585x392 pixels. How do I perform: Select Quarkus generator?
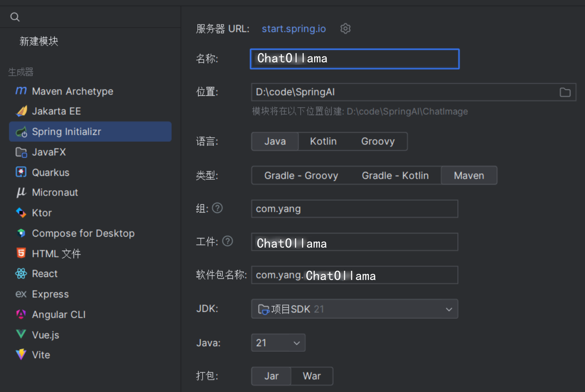pyautogui.click(x=90, y=172)
